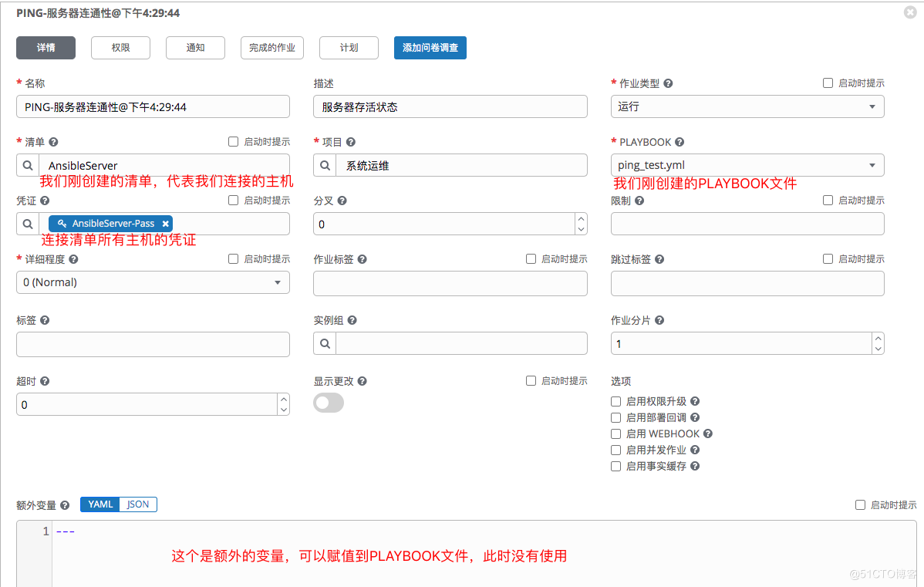
Task: Show the help tooltip for 项目
Action: pyautogui.click(x=351, y=142)
